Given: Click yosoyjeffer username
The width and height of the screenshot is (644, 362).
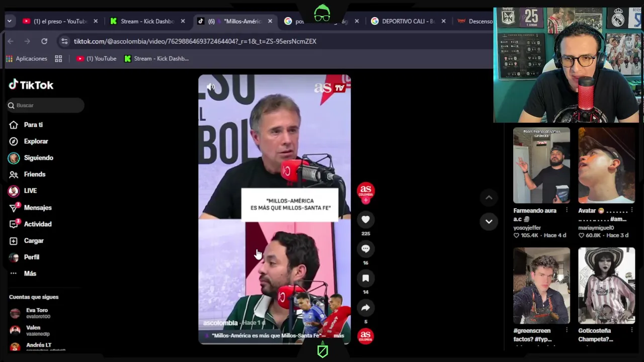Looking at the screenshot, I should coord(527,228).
